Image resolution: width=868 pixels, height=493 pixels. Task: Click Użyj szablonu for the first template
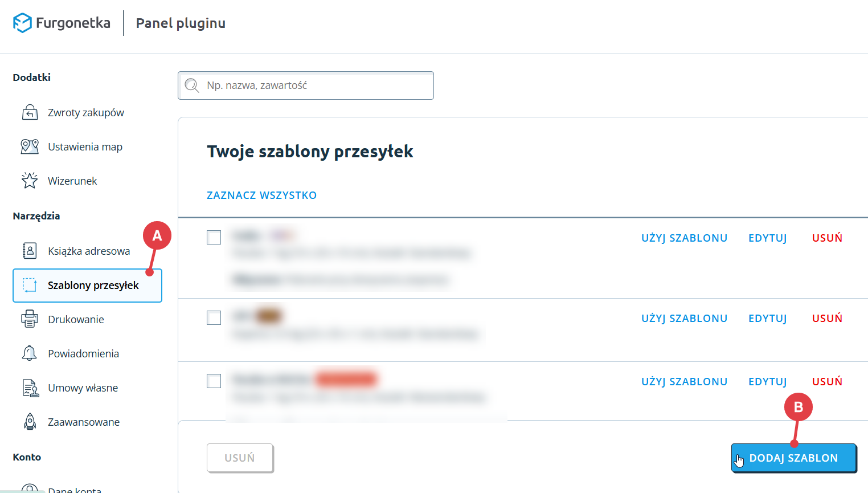click(684, 238)
